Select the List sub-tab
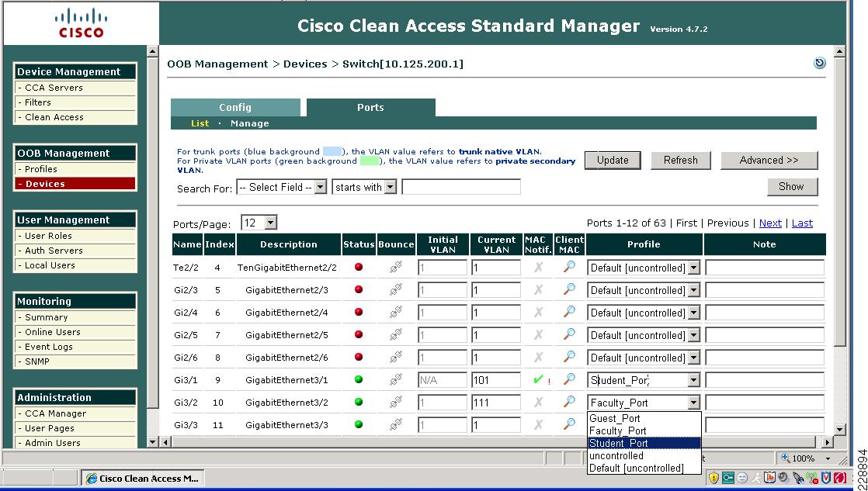 (200, 123)
